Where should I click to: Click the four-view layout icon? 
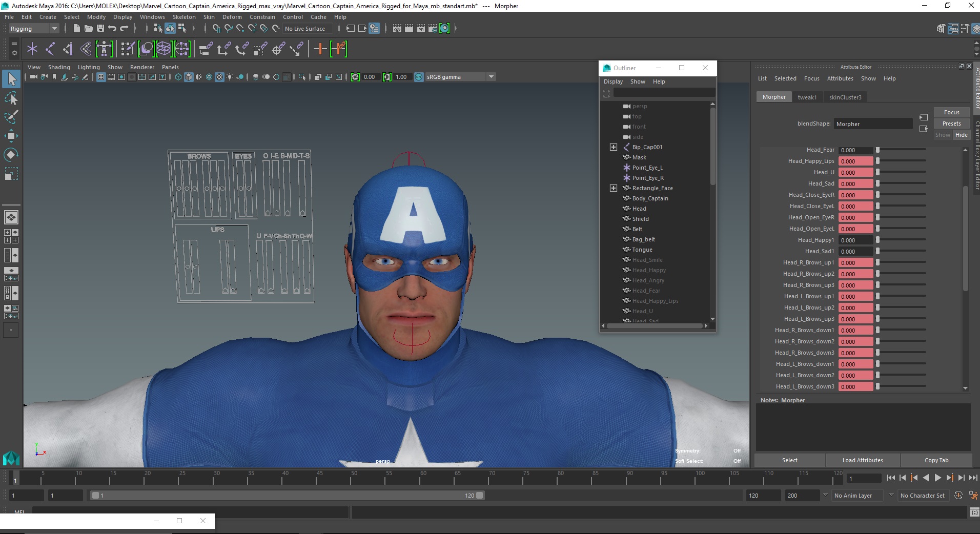point(11,236)
